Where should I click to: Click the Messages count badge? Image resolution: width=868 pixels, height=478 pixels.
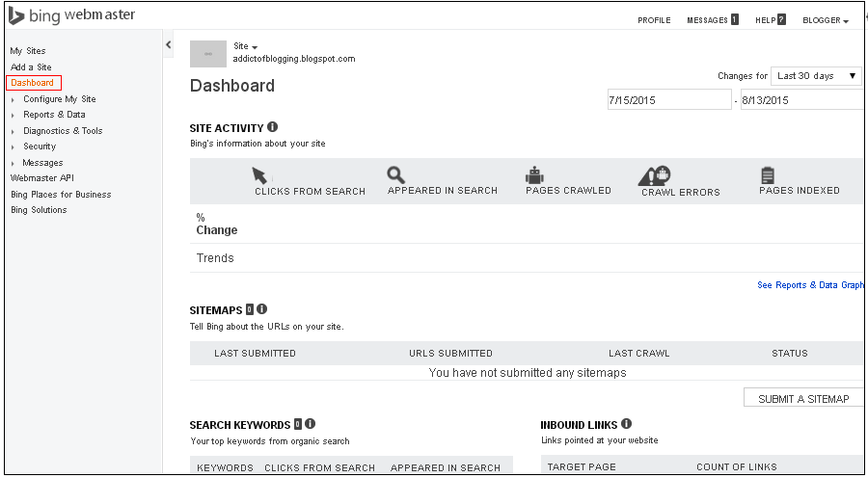[x=734, y=20]
